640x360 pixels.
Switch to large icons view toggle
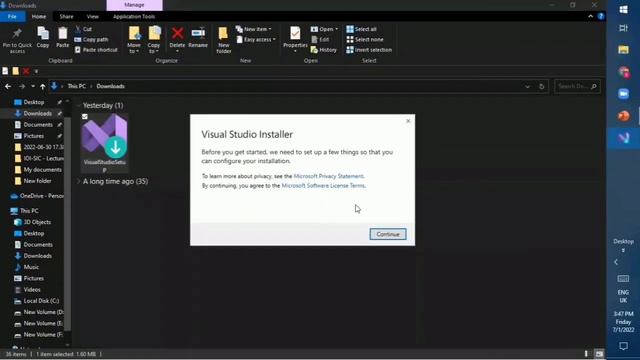[599, 354]
